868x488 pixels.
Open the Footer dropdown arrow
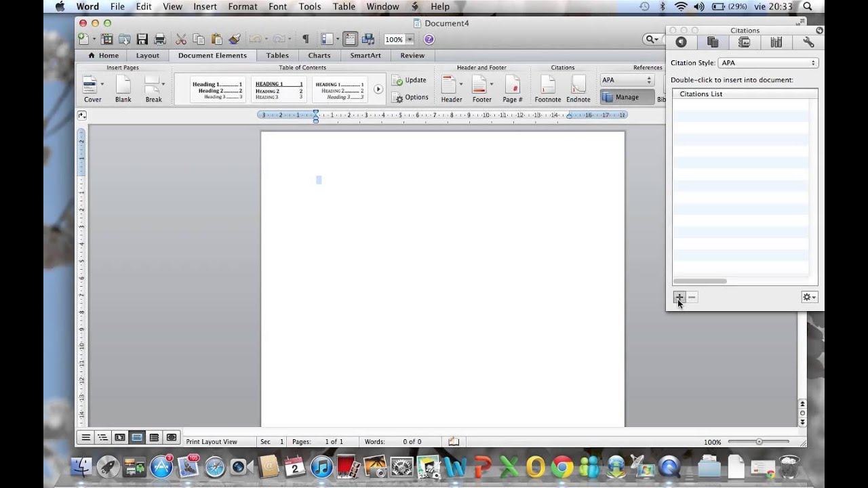[x=492, y=84]
